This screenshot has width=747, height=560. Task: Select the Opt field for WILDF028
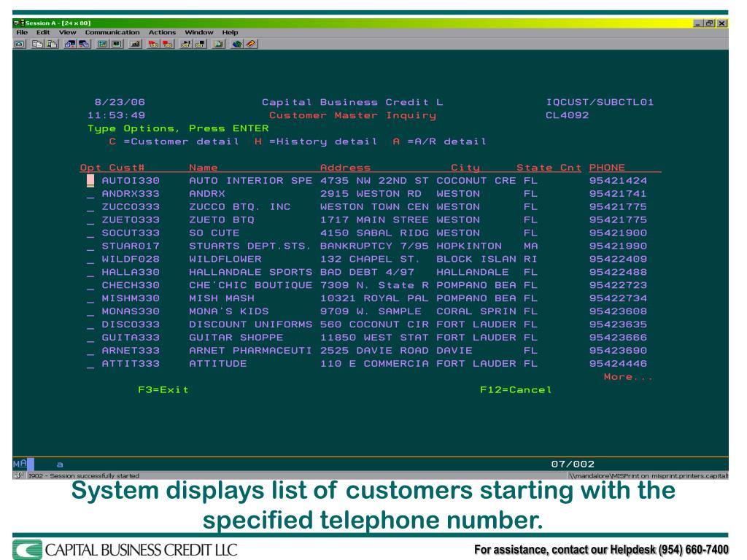click(90, 260)
